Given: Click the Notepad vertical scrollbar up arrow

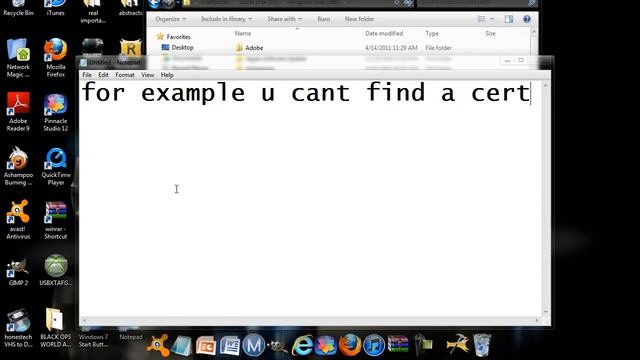Looking at the screenshot, I should click(x=546, y=85).
